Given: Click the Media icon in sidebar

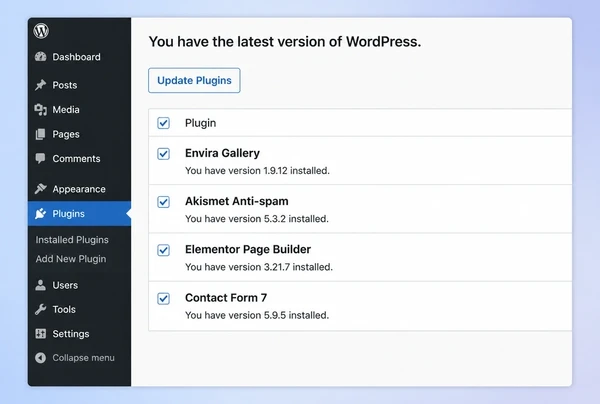Looking at the screenshot, I should [41, 110].
